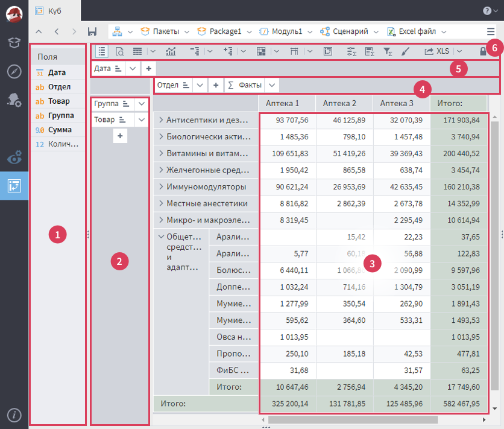
Task: Open the info icon at sidebar bottom
Action: [x=14, y=415]
